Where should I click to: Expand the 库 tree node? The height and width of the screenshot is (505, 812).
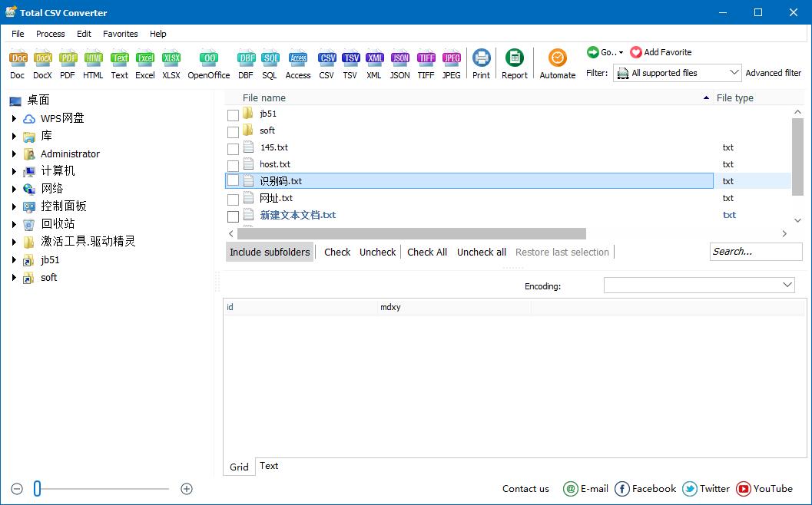(x=14, y=136)
